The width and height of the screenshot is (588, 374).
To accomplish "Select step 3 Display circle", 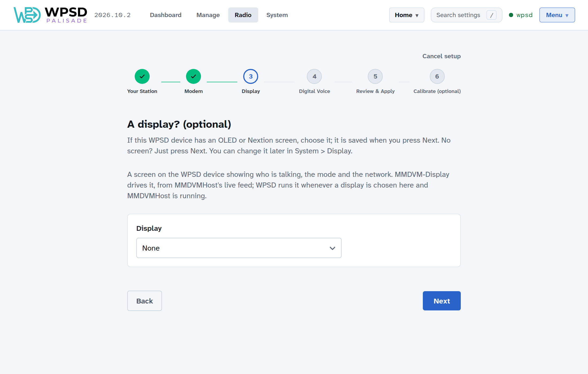I will pyautogui.click(x=251, y=76).
